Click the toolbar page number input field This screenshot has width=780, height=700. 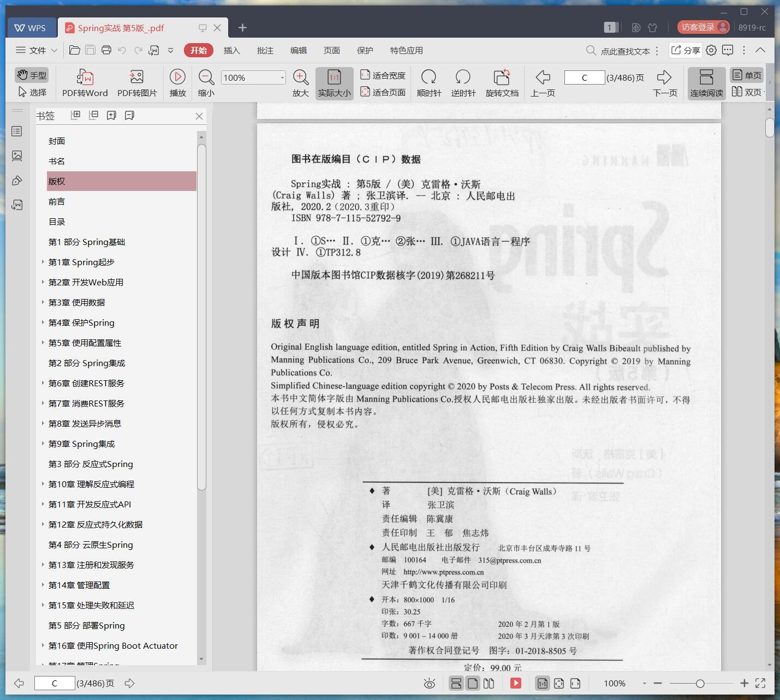click(584, 77)
